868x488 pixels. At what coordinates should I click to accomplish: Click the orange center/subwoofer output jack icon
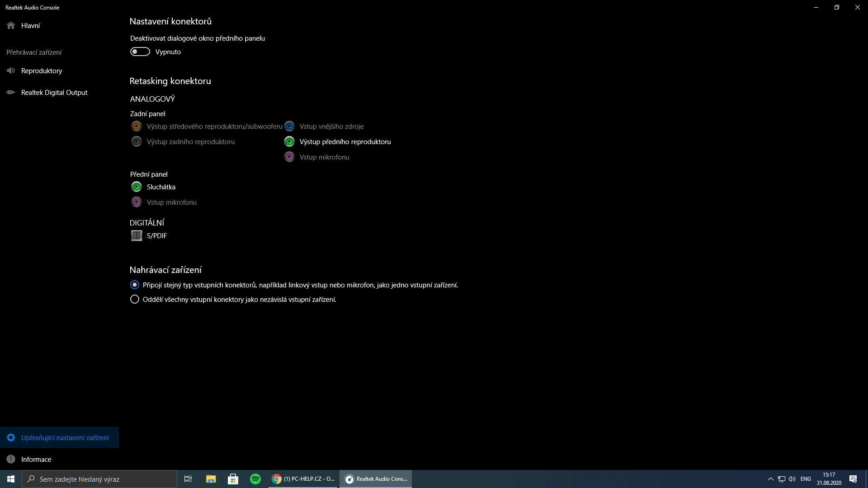click(x=137, y=126)
